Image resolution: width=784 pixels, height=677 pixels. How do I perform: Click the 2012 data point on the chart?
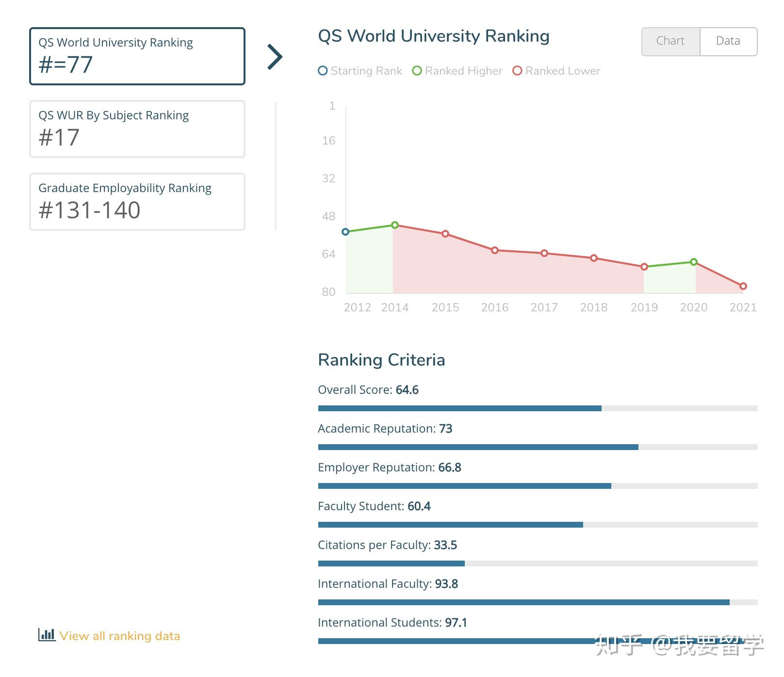pyautogui.click(x=345, y=232)
